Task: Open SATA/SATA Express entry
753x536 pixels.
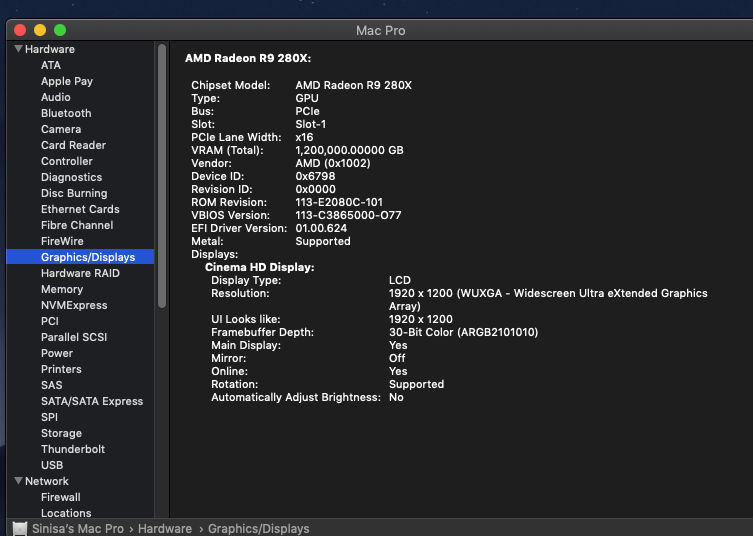Action: (92, 401)
